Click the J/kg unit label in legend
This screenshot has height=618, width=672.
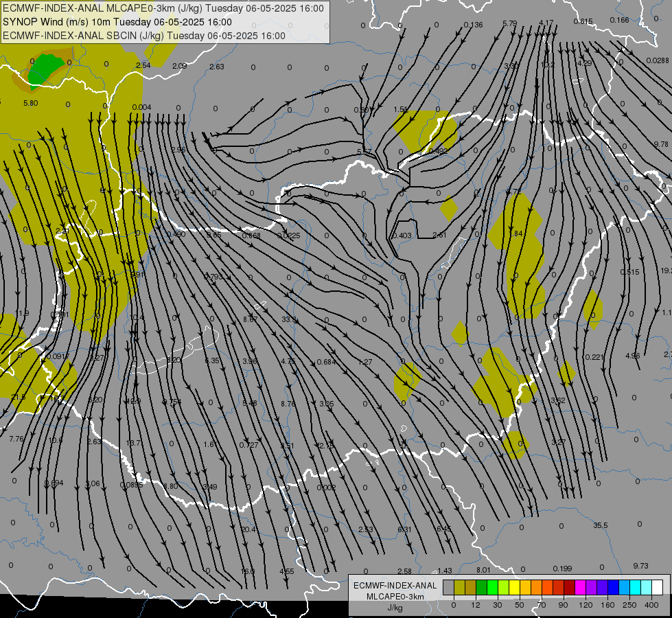point(395,608)
